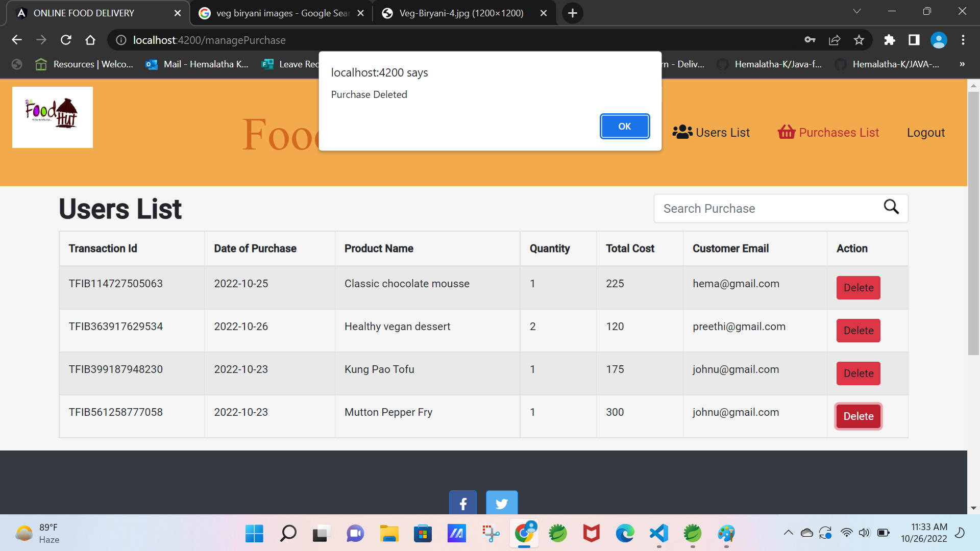Open the Facebook icon in footer
Screen dimensions: 980x551
point(462,503)
